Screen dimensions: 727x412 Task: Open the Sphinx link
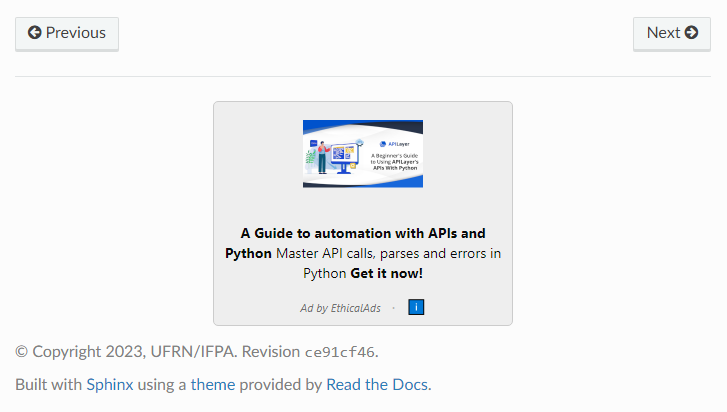(x=110, y=385)
